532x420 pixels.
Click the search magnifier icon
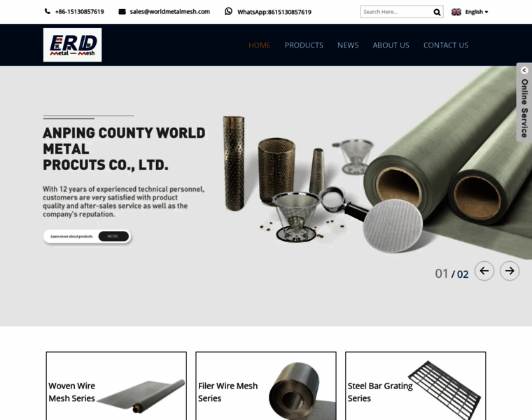[437, 12]
